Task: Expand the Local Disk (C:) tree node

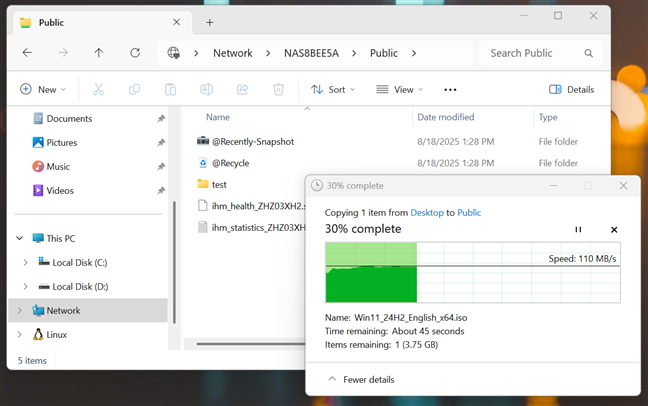Action: point(26,262)
